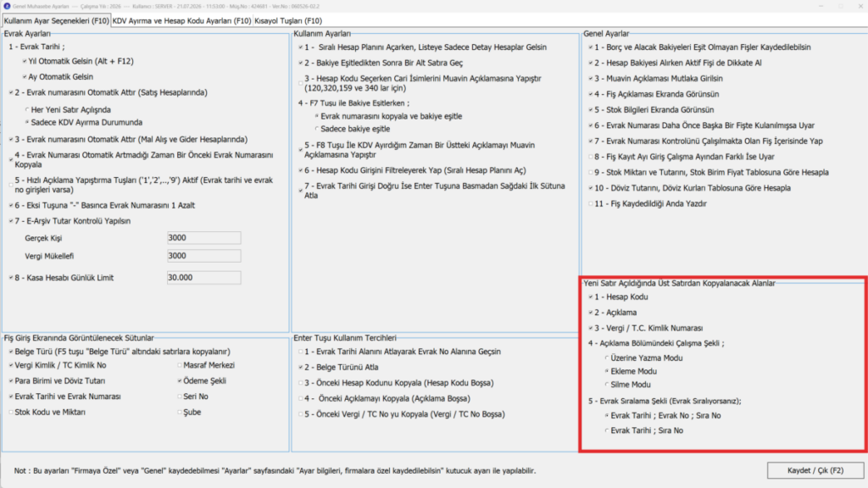Toggle Evrak Numarası Kontrolünü Çalışılmakta Olan Fiş option
This screenshot has height=488, width=868.
[x=591, y=141]
